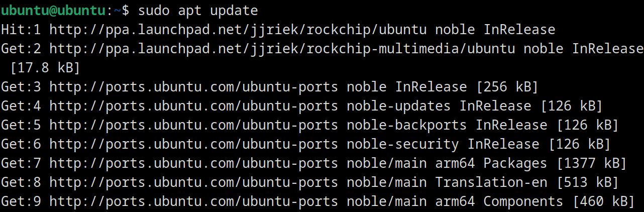Click the 'sudo apt update' command text
The width and height of the screenshot is (644, 212).
coord(198,11)
